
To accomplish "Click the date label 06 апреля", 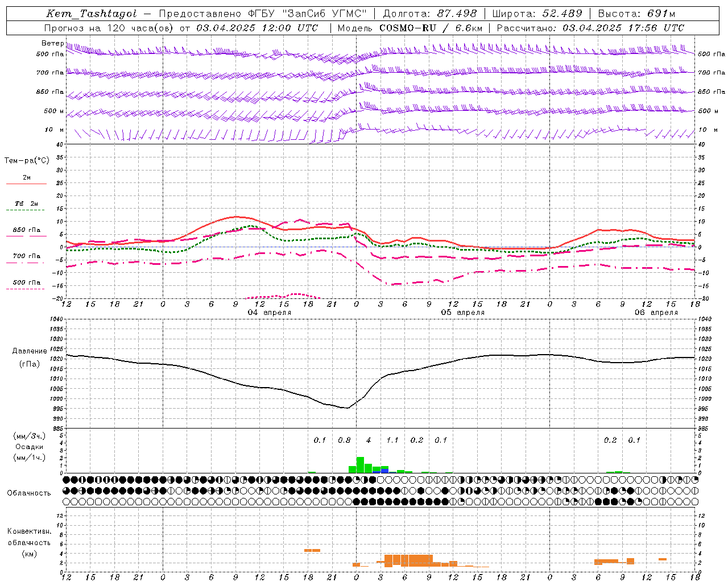I will pyautogui.click(x=656, y=313).
